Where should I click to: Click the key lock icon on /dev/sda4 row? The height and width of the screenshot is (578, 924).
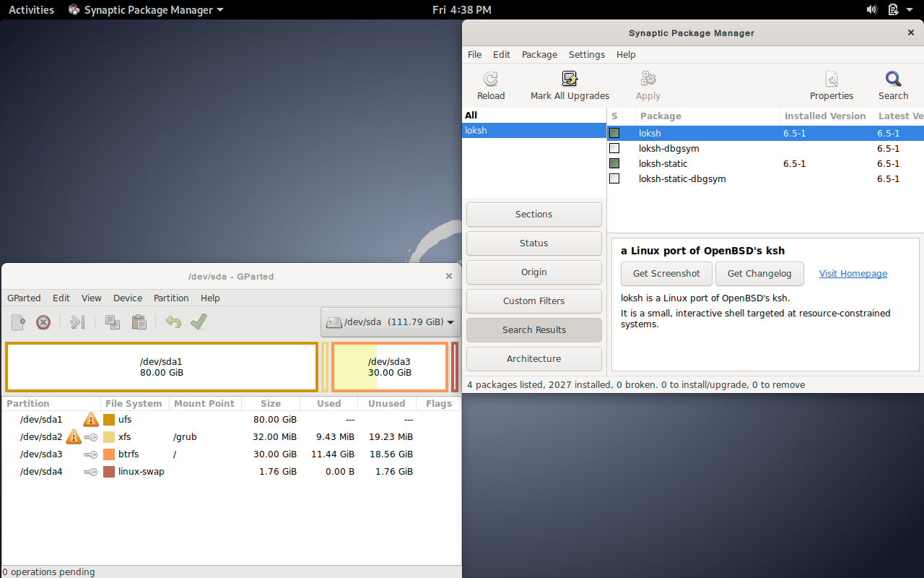90,472
